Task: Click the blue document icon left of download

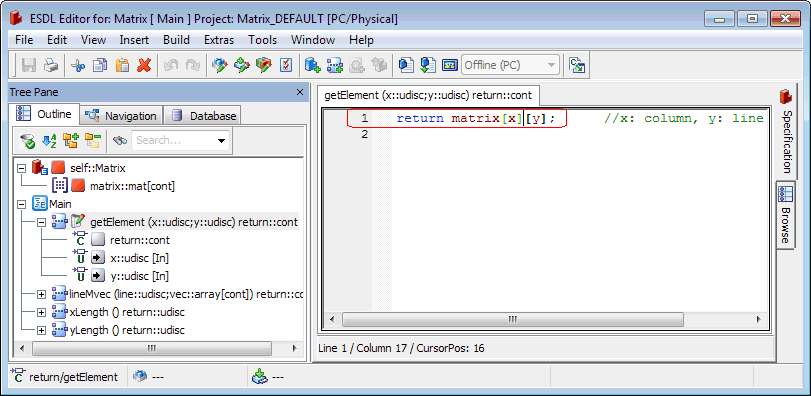Action: tap(406, 65)
